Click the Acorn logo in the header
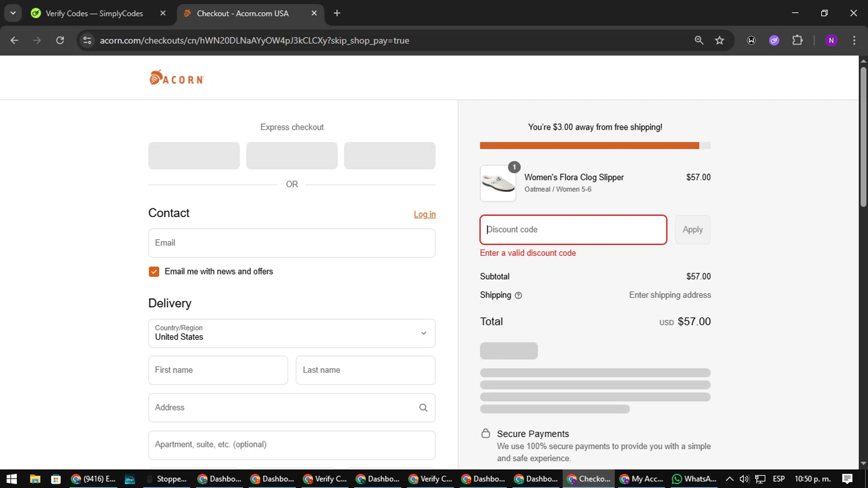This screenshot has width=868, height=488. [x=177, y=78]
